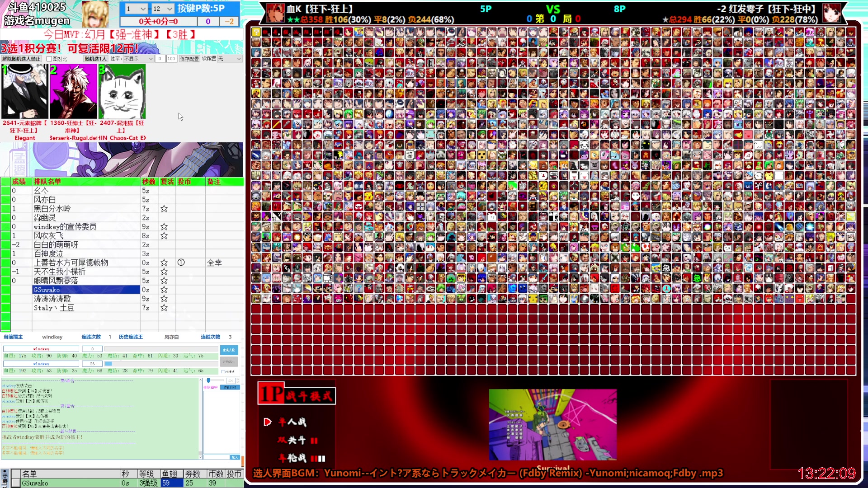Image resolution: width=868 pixels, height=488 pixels.
Task: Click the second fighter's blue progress bar
Action: pos(161,364)
